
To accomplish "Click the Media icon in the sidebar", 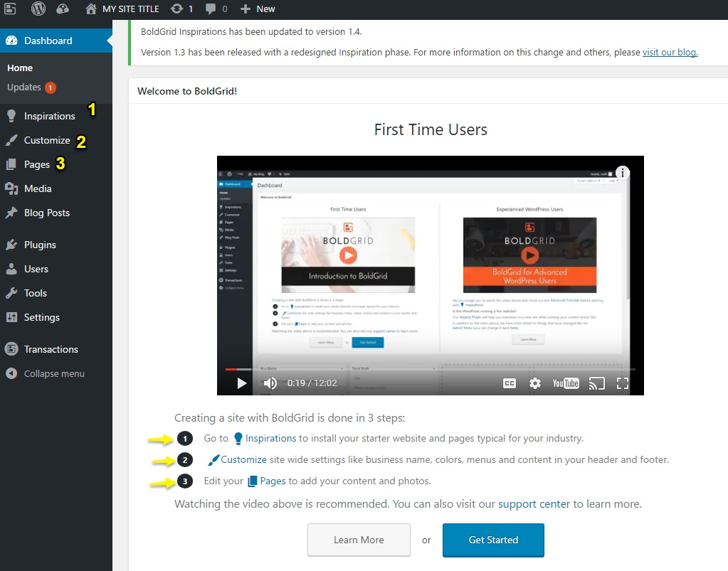I will pyautogui.click(x=11, y=188).
